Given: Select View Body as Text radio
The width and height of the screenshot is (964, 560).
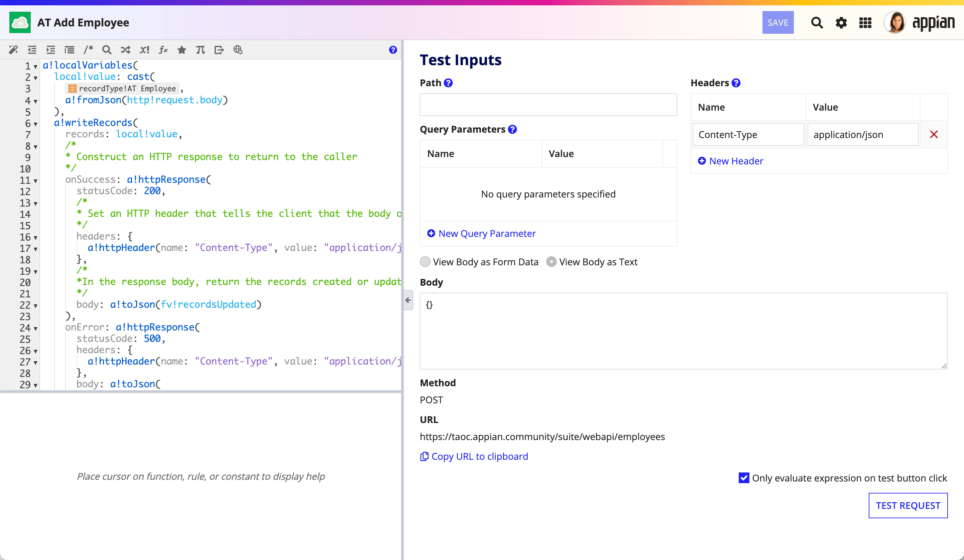Looking at the screenshot, I should point(551,262).
